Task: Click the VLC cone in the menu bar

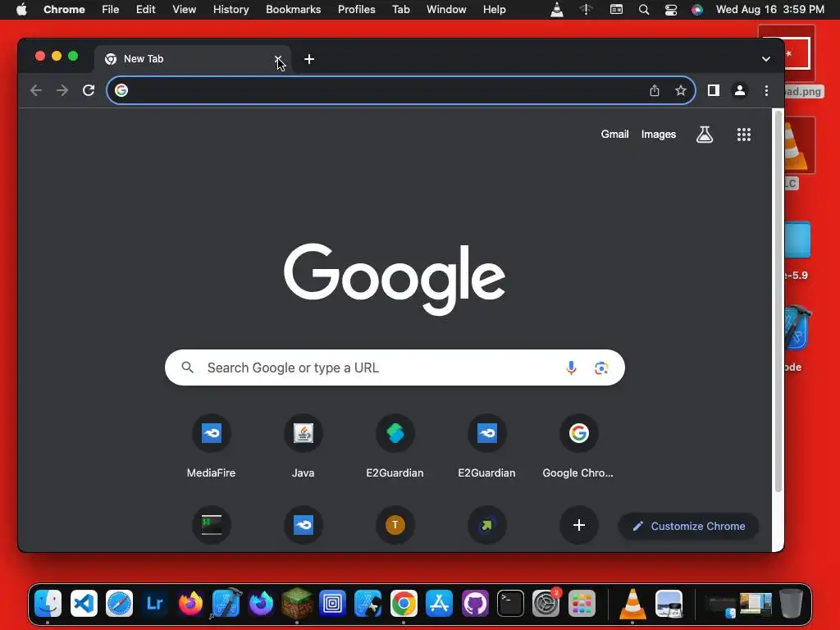Action: point(557,10)
